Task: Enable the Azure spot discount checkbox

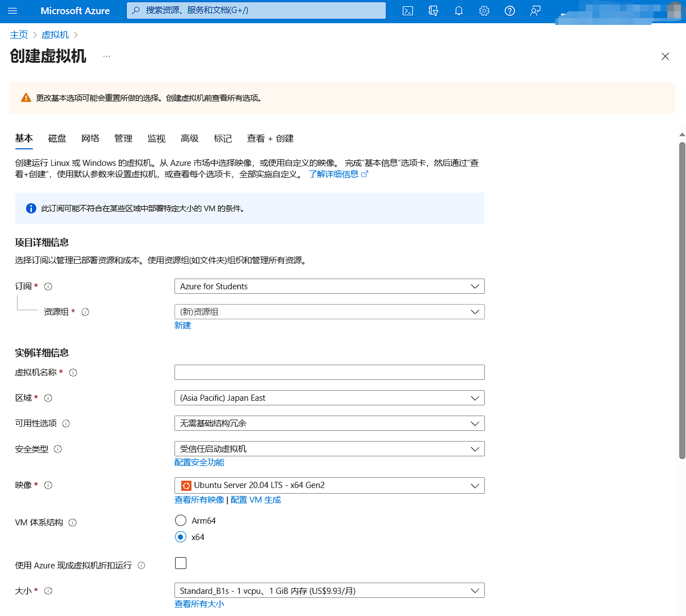Action: tap(181, 563)
